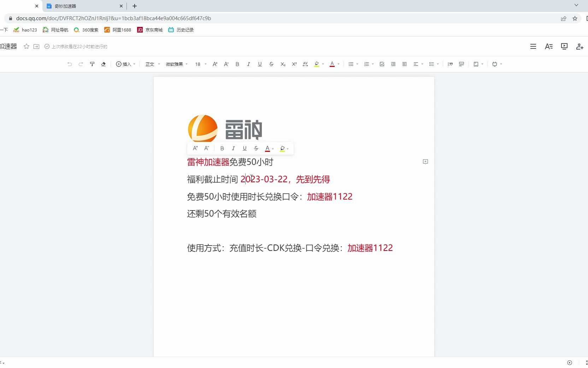The width and height of the screenshot is (588, 368).
Task: Open text alignment options
Action: coord(418,64)
